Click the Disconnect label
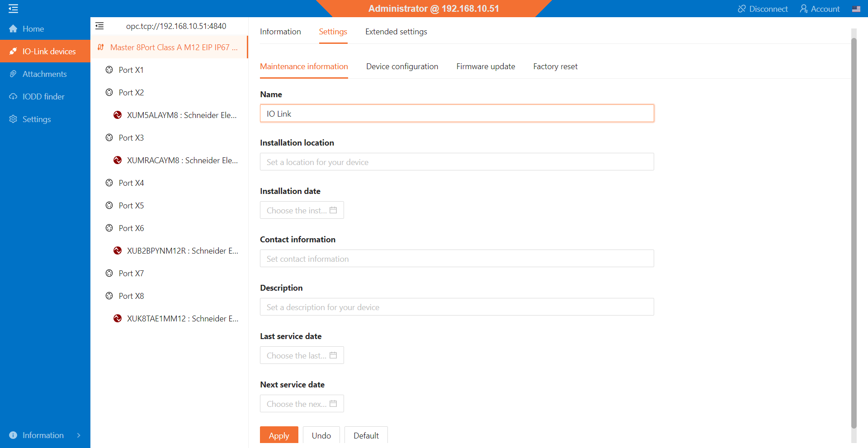Screen dimensions: 868x448 point(768,9)
